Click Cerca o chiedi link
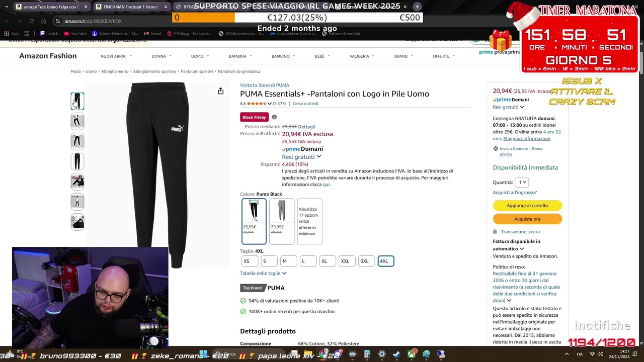This screenshot has height=362, width=644. pyautogui.click(x=305, y=104)
